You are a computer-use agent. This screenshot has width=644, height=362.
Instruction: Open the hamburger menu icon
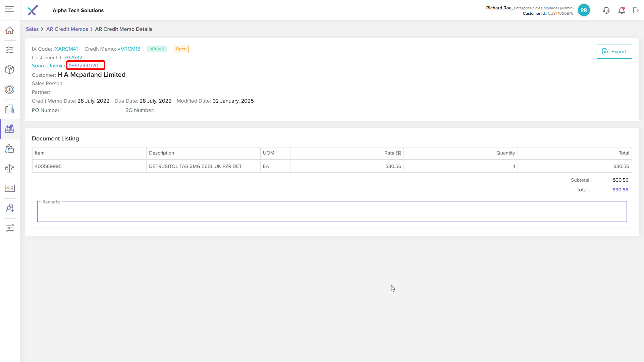pos(10,9)
